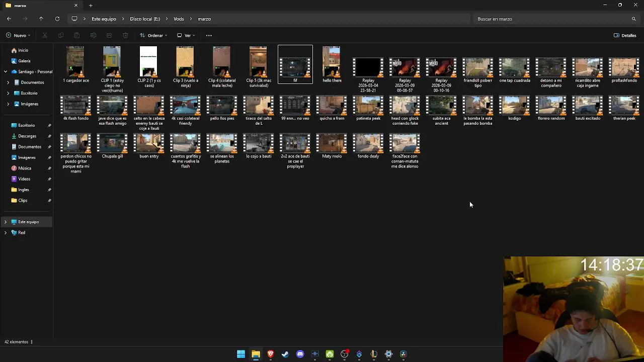
Task: Open DaVinci Resolve from the taskbar
Action: pyautogui.click(x=404, y=354)
